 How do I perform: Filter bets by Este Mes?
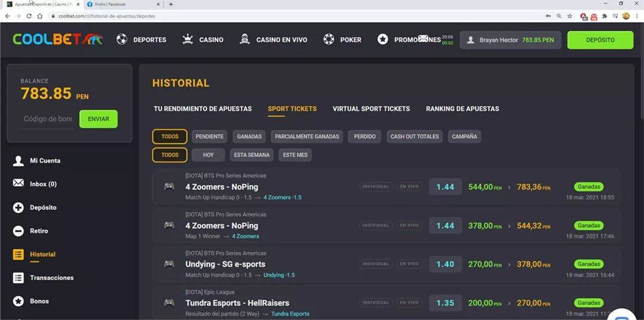[x=295, y=155]
